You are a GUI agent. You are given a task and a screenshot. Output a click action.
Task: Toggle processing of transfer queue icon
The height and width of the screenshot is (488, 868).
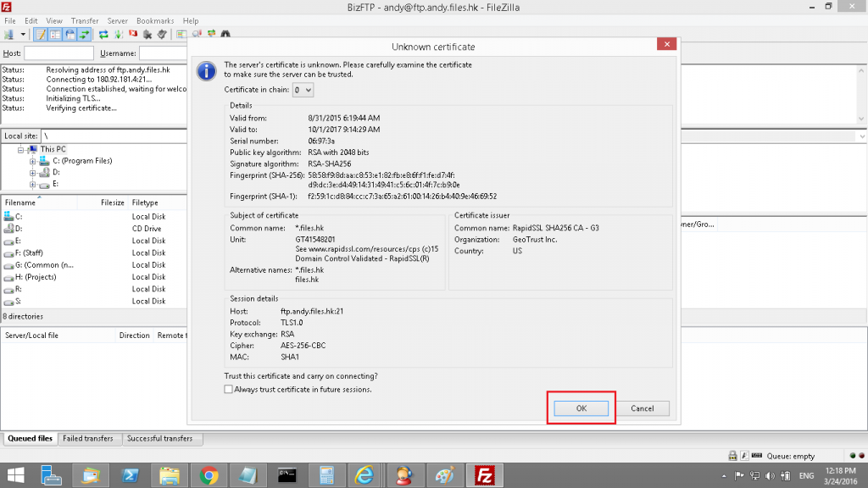point(118,34)
